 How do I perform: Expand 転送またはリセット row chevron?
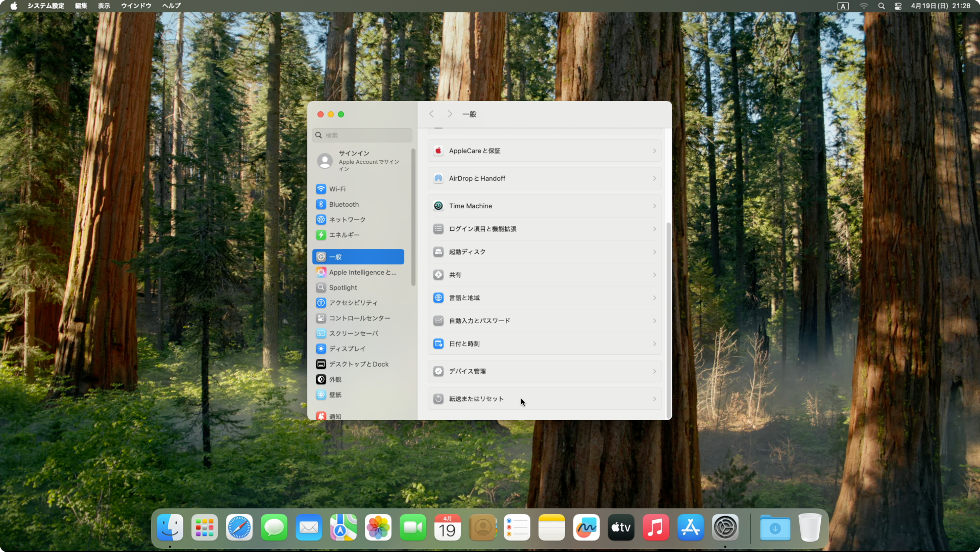pyautogui.click(x=654, y=399)
